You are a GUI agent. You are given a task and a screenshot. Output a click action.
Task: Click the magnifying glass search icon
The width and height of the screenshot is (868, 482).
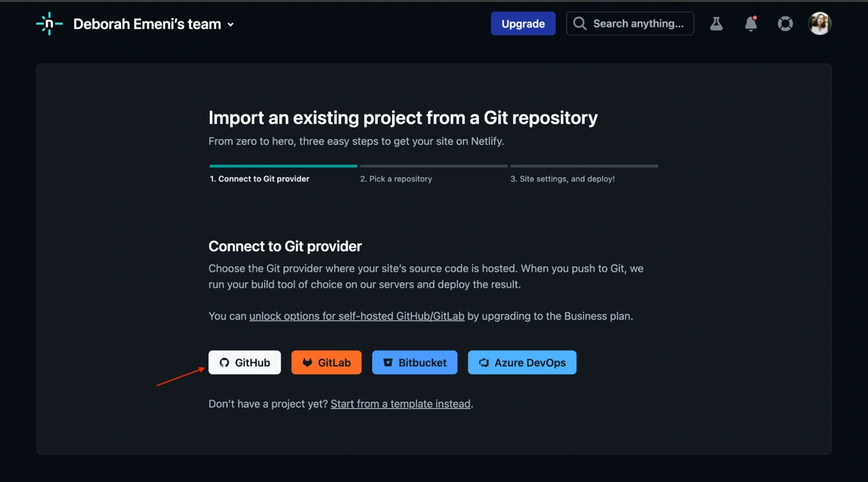pos(580,24)
